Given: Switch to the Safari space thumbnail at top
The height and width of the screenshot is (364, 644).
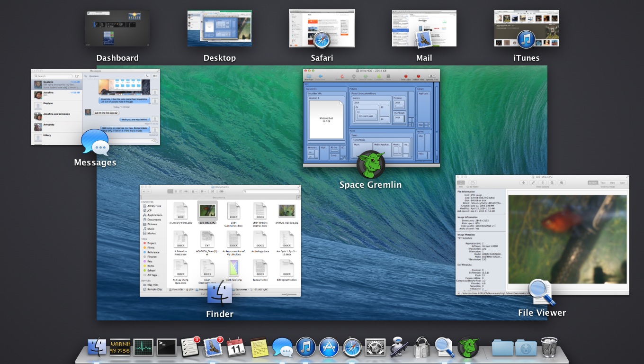Looking at the screenshot, I should pyautogui.click(x=322, y=28).
